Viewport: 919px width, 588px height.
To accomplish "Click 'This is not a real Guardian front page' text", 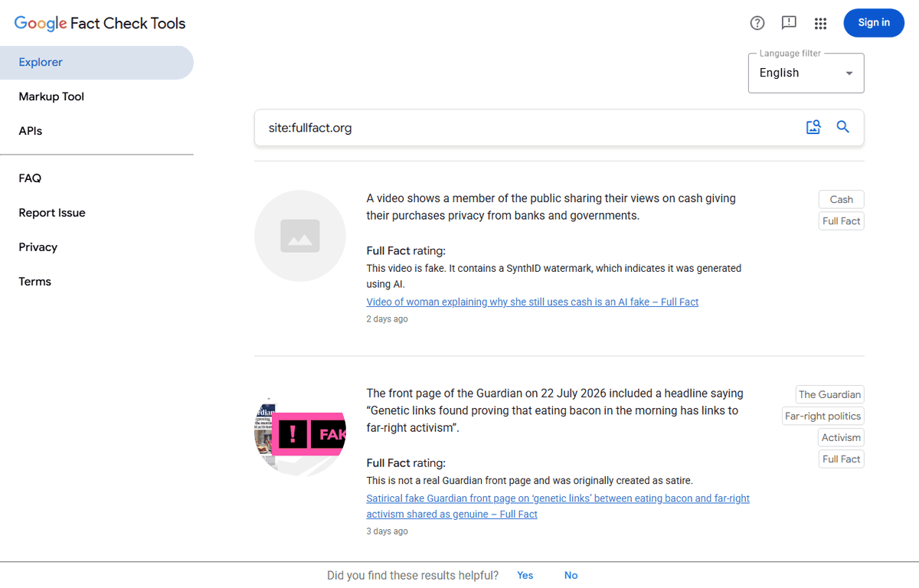I will coord(529,481).
